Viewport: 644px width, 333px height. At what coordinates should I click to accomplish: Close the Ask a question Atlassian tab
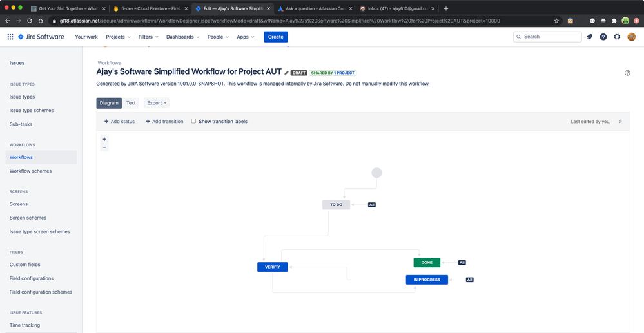(350, 8)
